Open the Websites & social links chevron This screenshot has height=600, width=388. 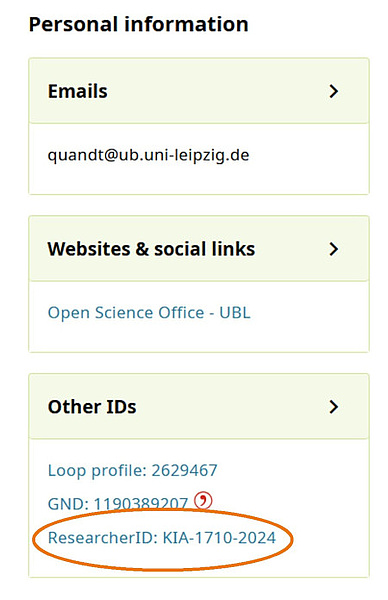click(334, 249)
